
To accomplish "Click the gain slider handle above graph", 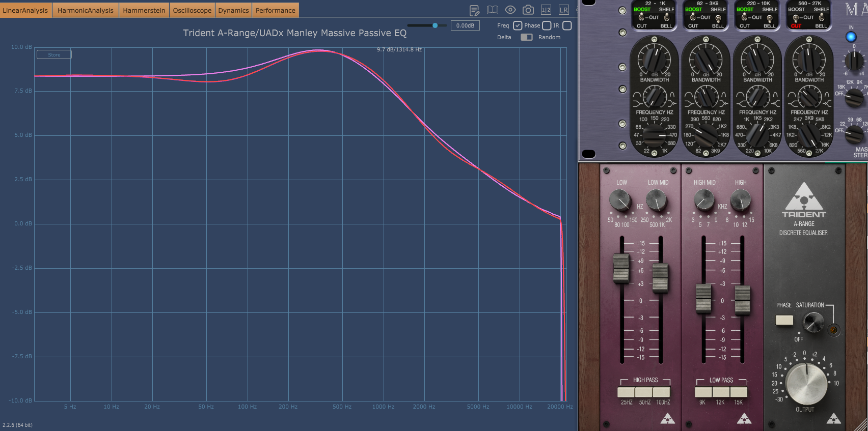I will click(x=435, y=25).
